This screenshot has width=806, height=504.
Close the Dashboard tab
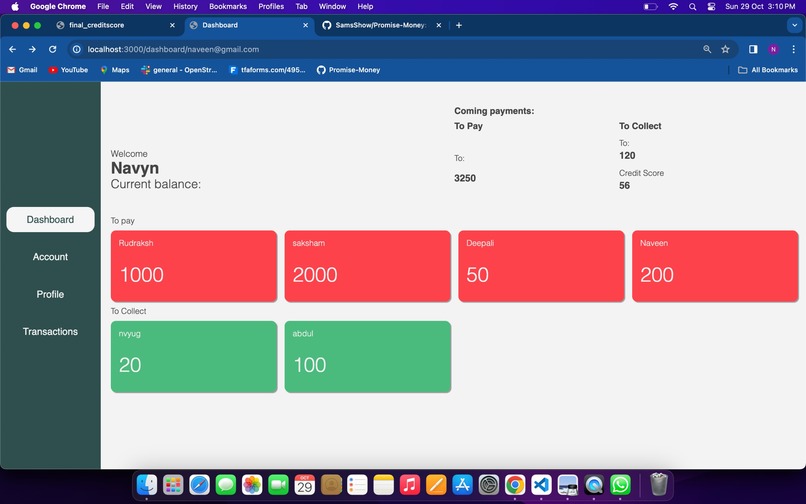pos(305,25)
